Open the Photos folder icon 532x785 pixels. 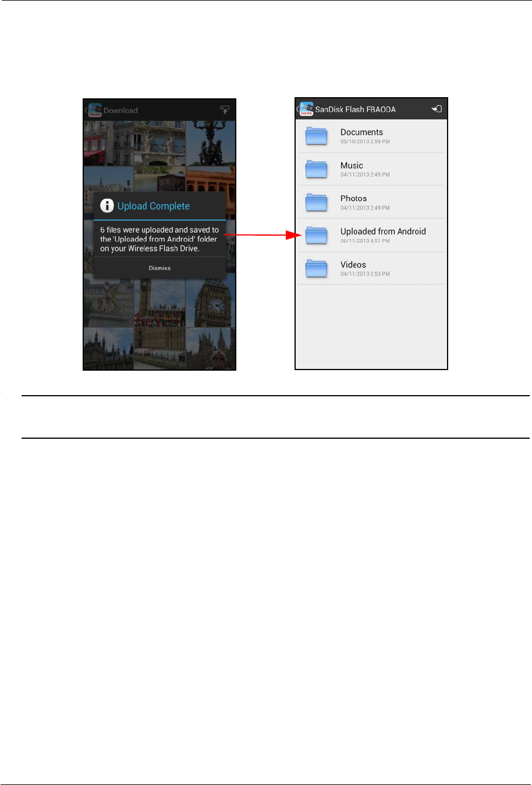point(316,203)
